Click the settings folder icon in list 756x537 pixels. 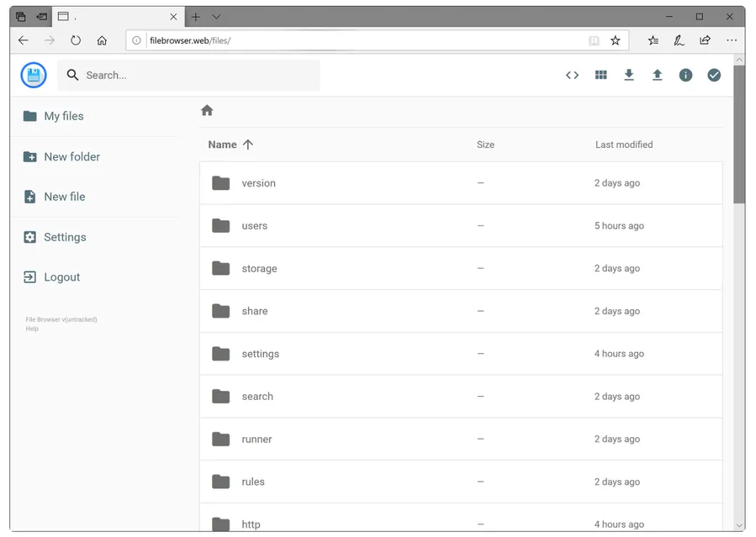221,354
